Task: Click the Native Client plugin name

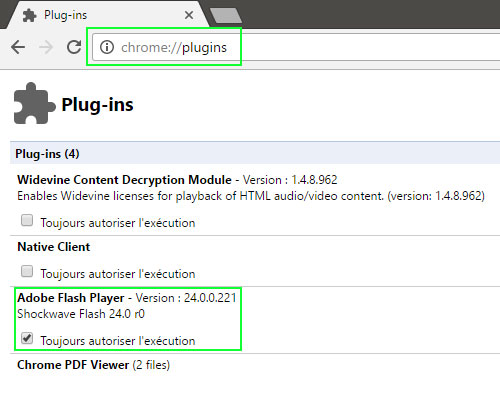Action: pyautogui.click(x=54, y=247)
